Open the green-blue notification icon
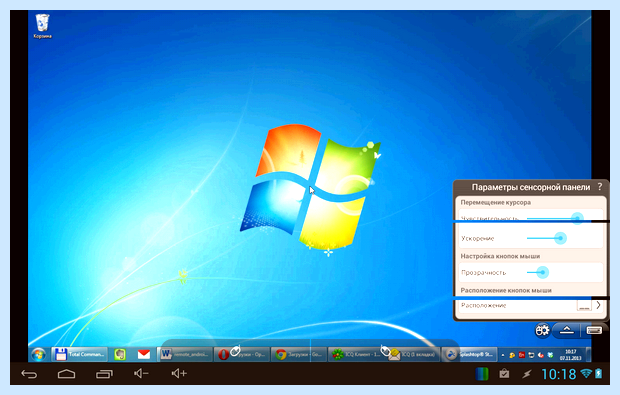620x395 pixels. point(482,374)
